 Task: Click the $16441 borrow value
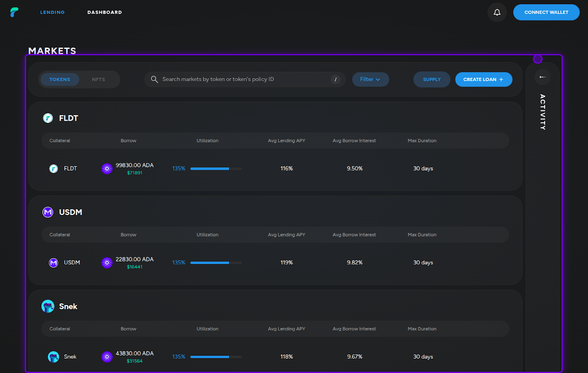tap(134, 267)
